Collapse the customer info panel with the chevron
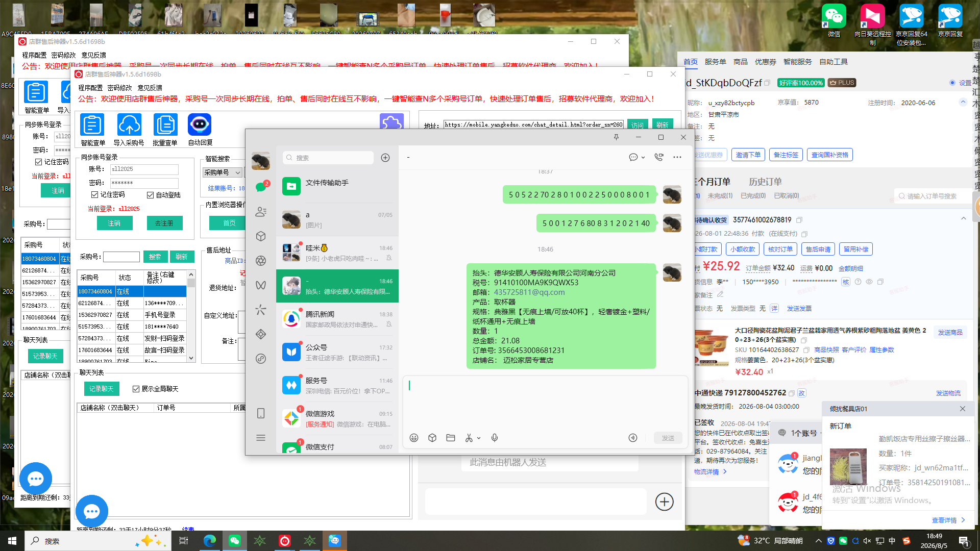Image resolution: width=980 pixels, height=551 pixels. tap(963, 102)
